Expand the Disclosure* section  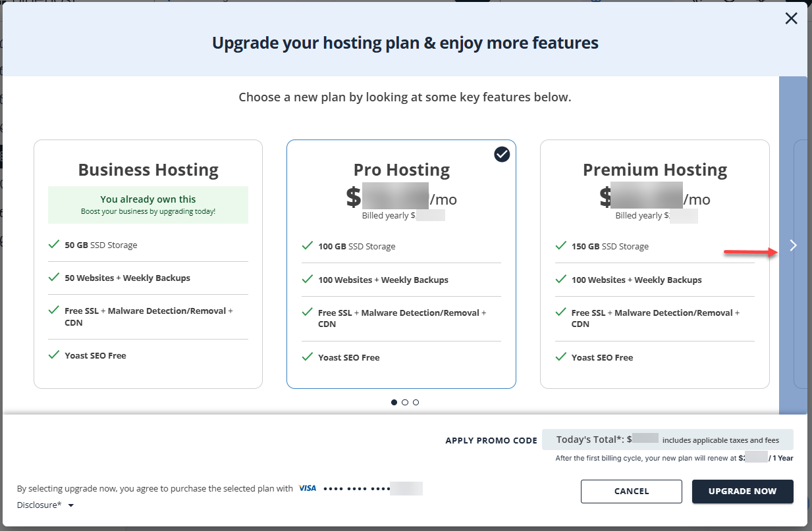(x=40, y=505)
